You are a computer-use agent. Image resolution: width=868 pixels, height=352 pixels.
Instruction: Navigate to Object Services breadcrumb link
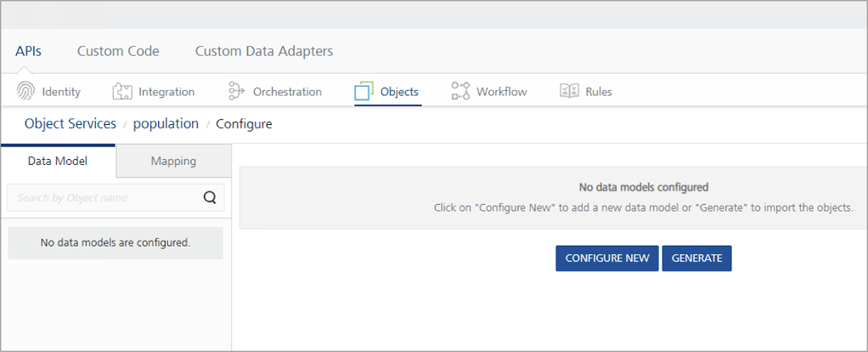(70, 124)
